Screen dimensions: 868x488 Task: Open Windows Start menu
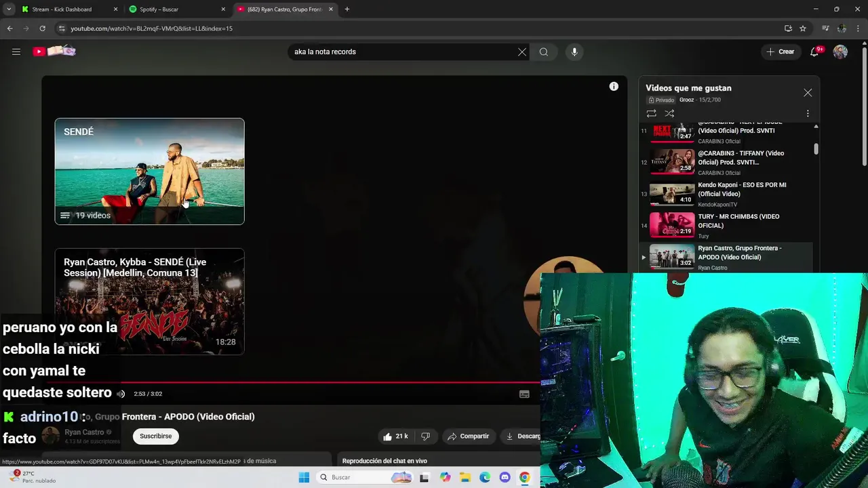click(304, 477)
